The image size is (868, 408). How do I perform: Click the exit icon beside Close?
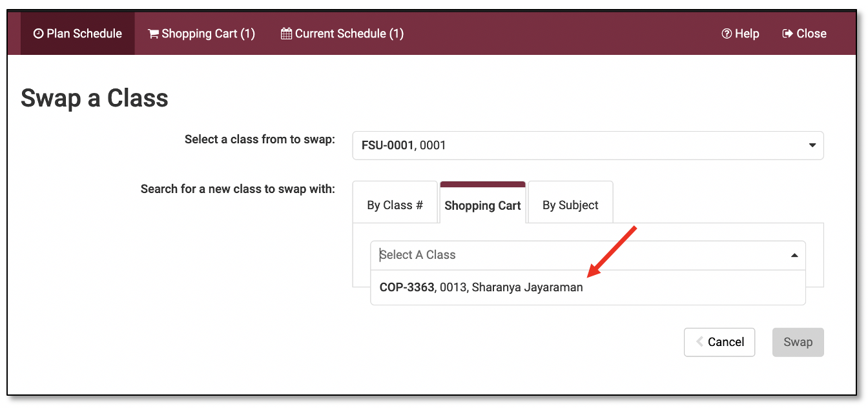pyautogui.click(x=787, y=34)
